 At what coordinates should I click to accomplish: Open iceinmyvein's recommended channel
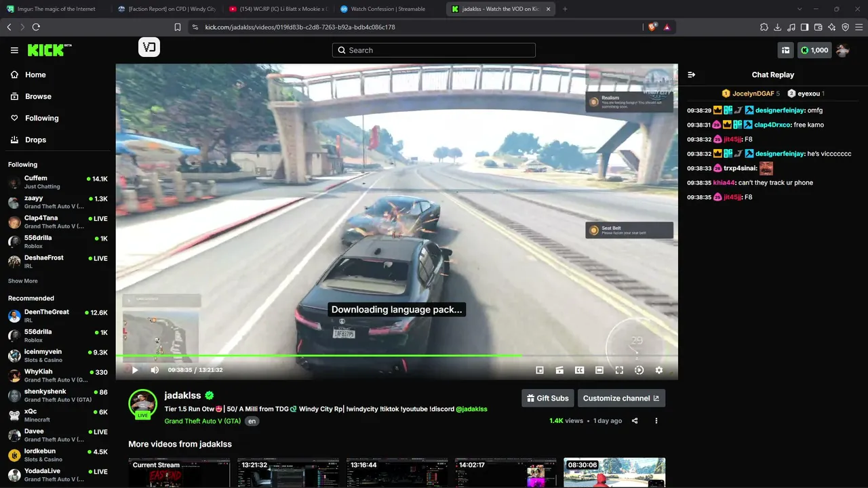(x=58, y=356)
